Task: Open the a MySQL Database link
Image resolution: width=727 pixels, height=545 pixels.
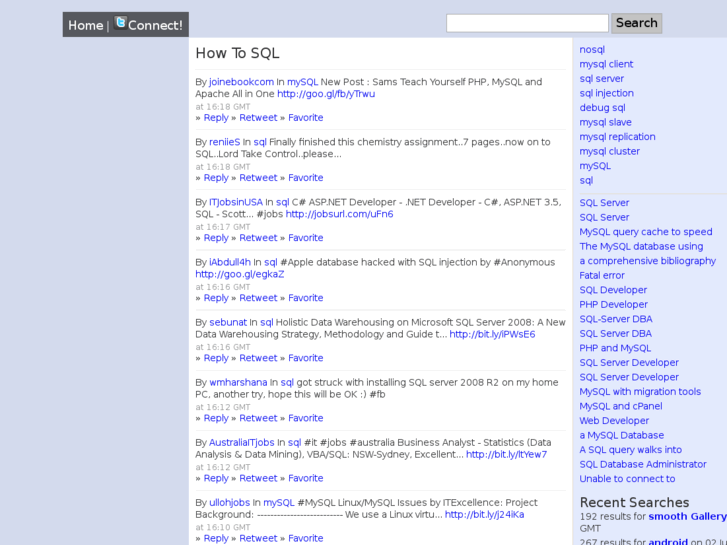Action: tap(621, 436)
